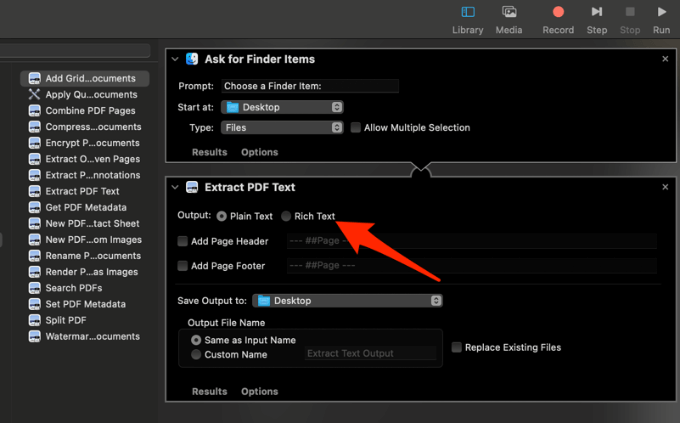Select Compress...ocuments action

pos(85,127)
